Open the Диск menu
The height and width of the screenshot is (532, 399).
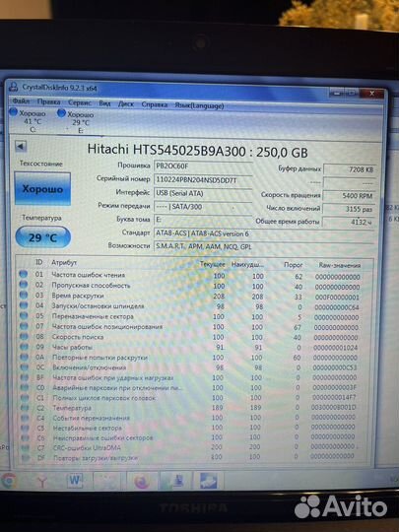126,103
